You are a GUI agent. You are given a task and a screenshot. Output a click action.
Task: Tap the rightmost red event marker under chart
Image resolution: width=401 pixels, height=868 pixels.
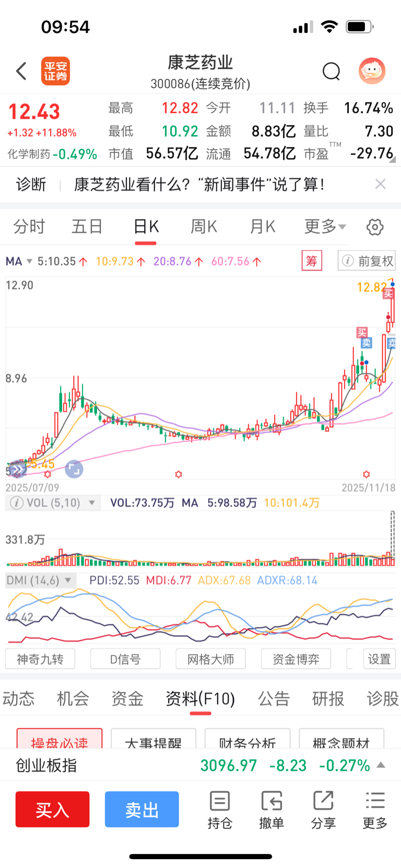(366, 474)
